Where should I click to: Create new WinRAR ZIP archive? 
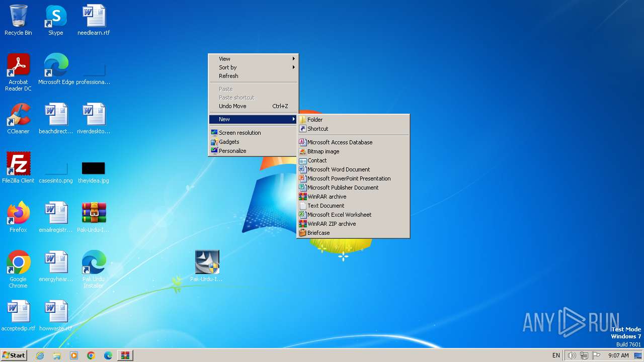coord(353,224)
